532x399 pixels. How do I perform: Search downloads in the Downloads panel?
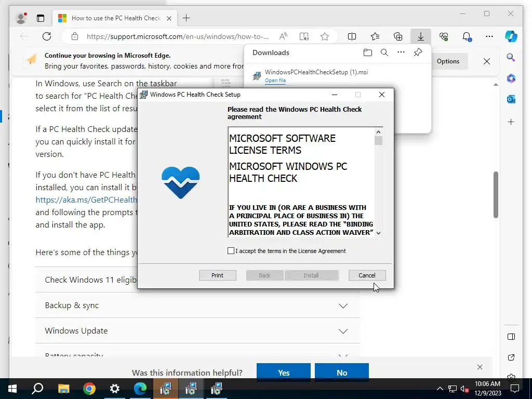pyautogui.click(x=384, y=52)
